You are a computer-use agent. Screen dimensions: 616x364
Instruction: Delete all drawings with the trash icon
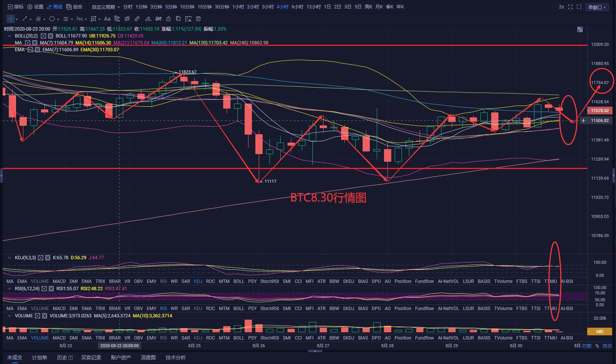pos(198,19)
